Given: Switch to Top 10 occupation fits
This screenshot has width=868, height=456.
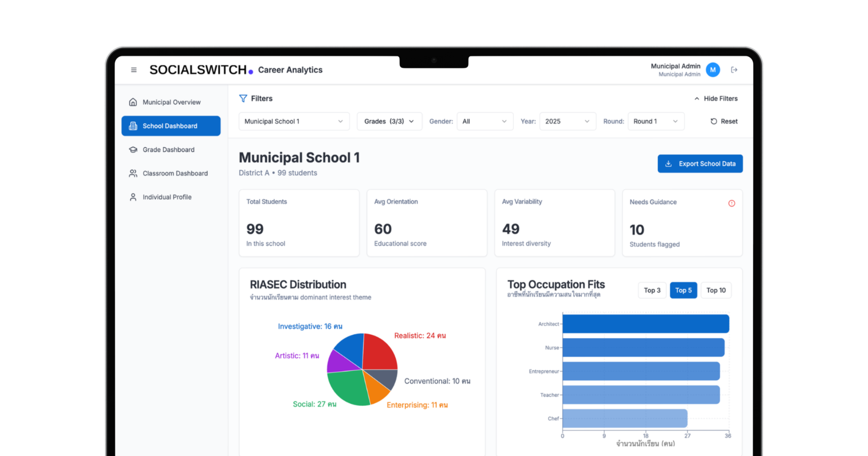Looking at the screenshot, I should pyautogui.click(x=716, y=290).
